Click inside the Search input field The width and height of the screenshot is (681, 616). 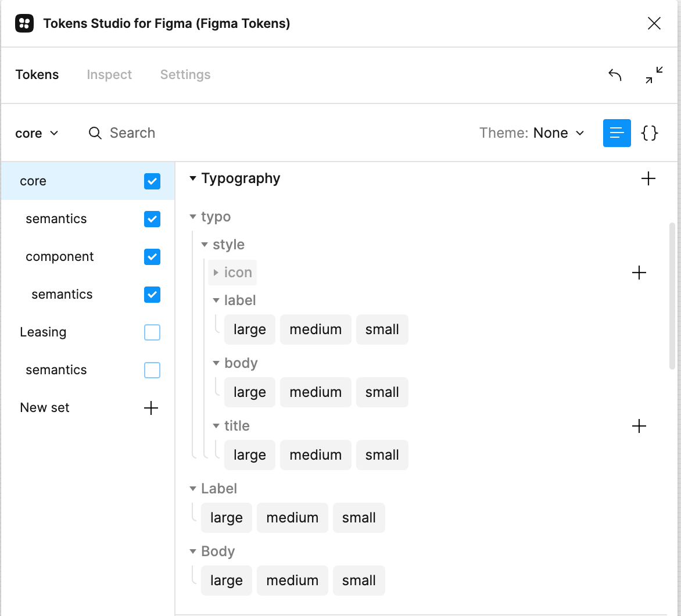[132, 133]
